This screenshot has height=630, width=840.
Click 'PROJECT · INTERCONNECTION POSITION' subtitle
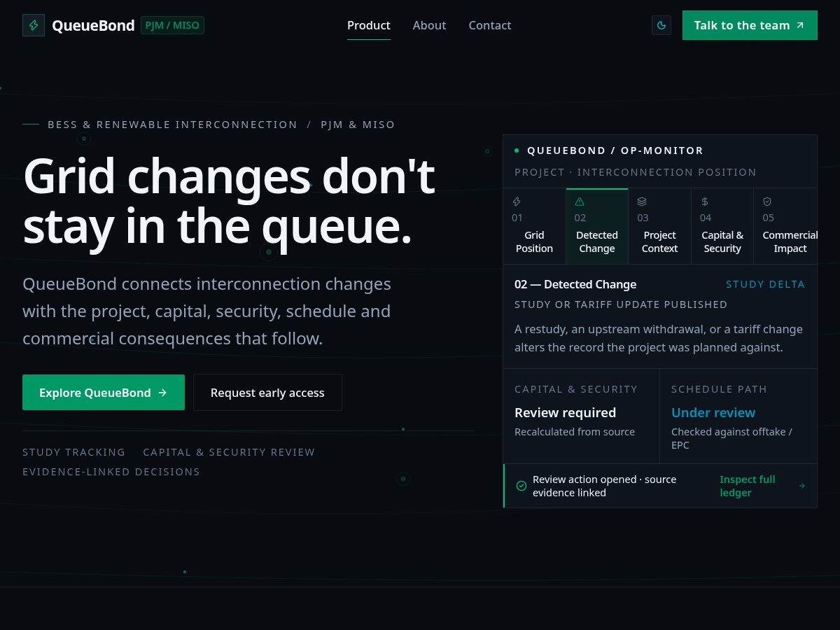(x=636, y=172)
